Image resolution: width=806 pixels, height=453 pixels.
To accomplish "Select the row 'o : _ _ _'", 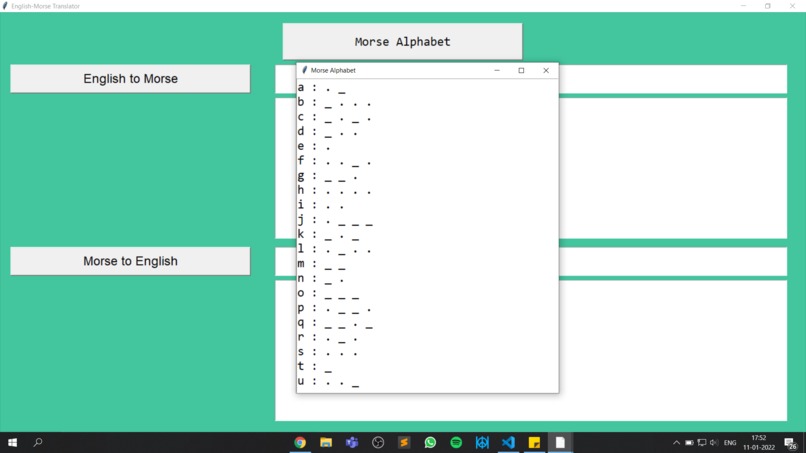I will 328,293.
